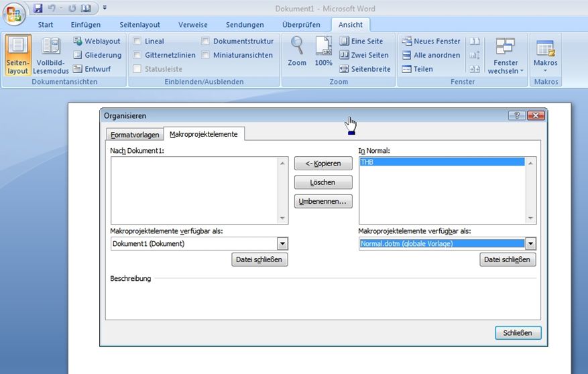Close Normal.dotm with right Datei schließen
Image resolution: width=588 pixels, height=374 pixels.
[508, 259]
